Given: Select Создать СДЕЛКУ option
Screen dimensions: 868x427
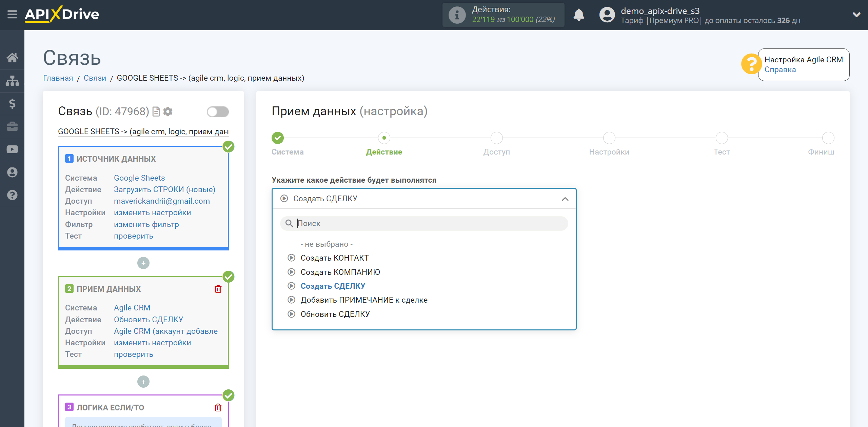Looking at the screenshot, I should (333, 286).
